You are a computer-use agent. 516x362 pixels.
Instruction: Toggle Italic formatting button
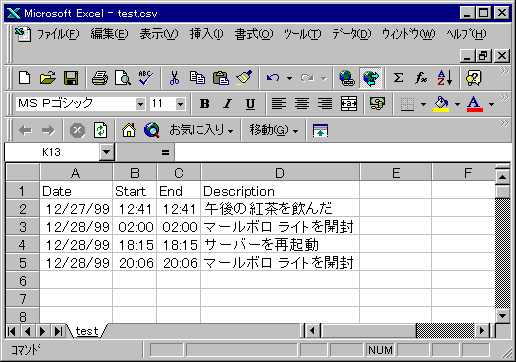(x=228, y=104)
